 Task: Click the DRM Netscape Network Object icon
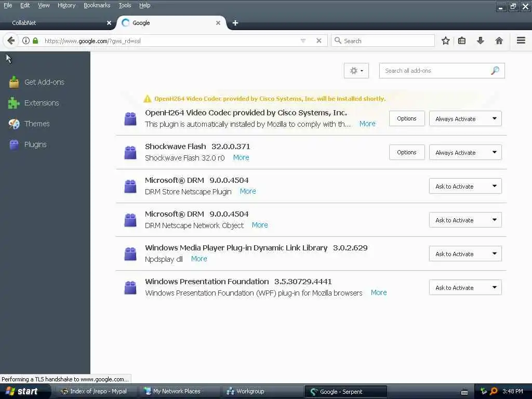[x=130, y=220]
